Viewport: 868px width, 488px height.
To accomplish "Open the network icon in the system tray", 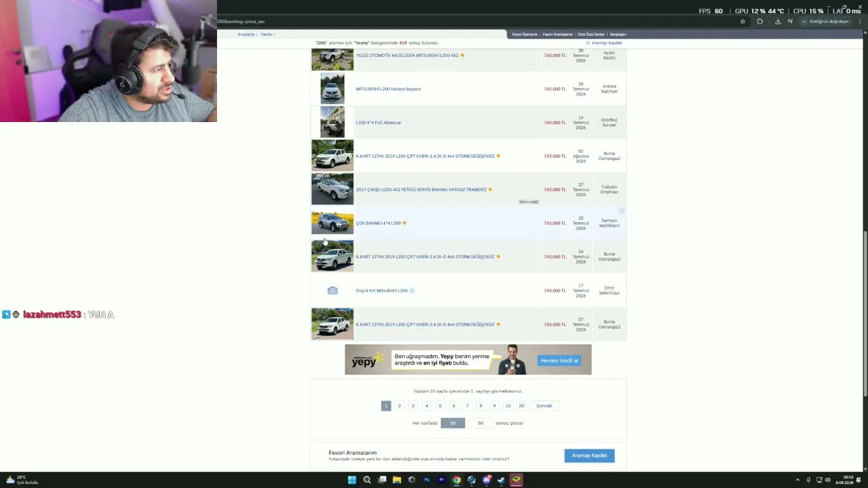I will tap(818, 480).
